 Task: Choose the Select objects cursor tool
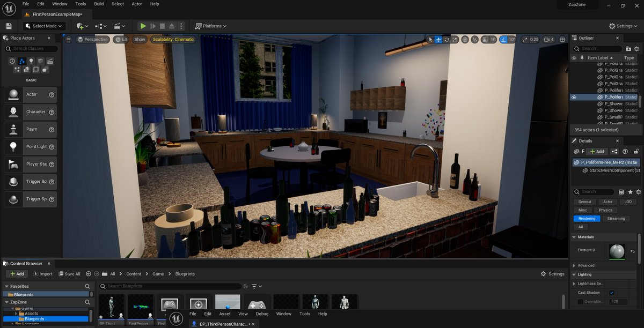pyautogui.click(x=430, y=40)
